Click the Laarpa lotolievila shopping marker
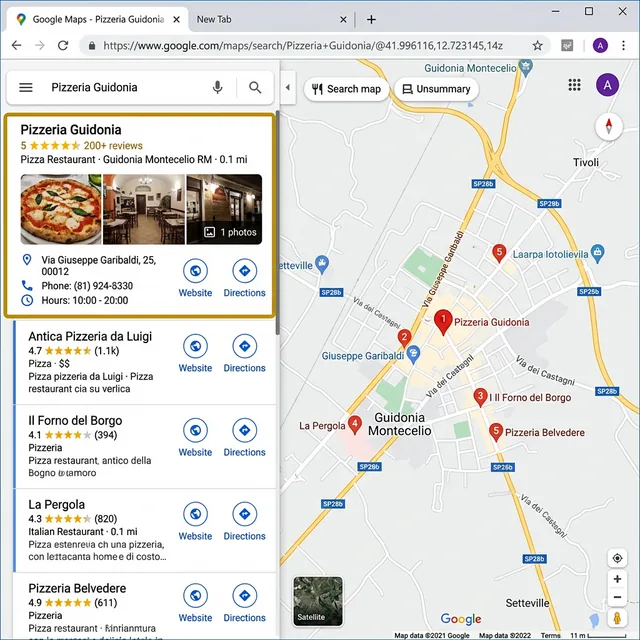This screenshot has height=640, width=640. pos(597,253)
